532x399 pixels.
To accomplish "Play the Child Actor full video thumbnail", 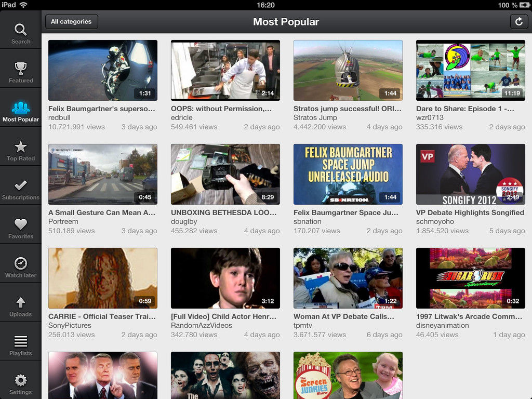I will pyautogui.click(x=225, y=278).
